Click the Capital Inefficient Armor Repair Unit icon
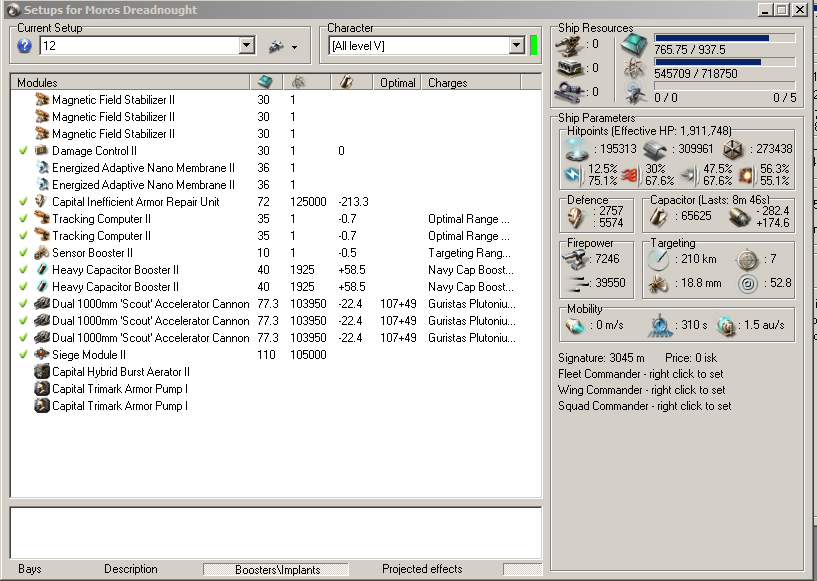The image size is (817, 581). (42, 202)
